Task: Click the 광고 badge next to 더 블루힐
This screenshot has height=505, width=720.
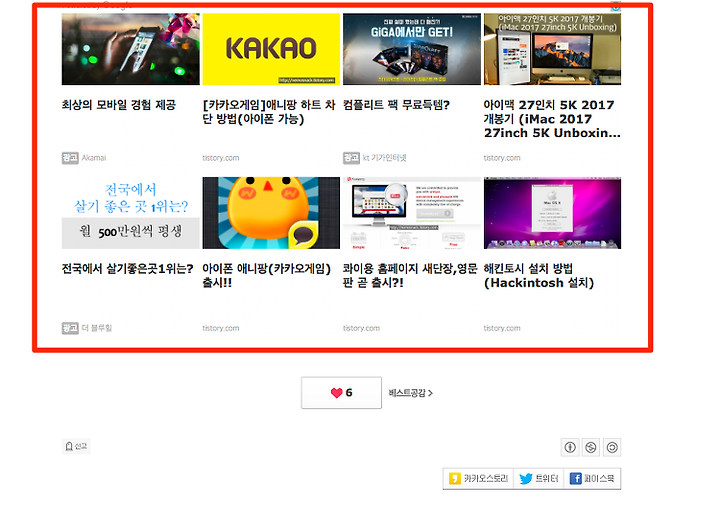Action: (70, 328)
